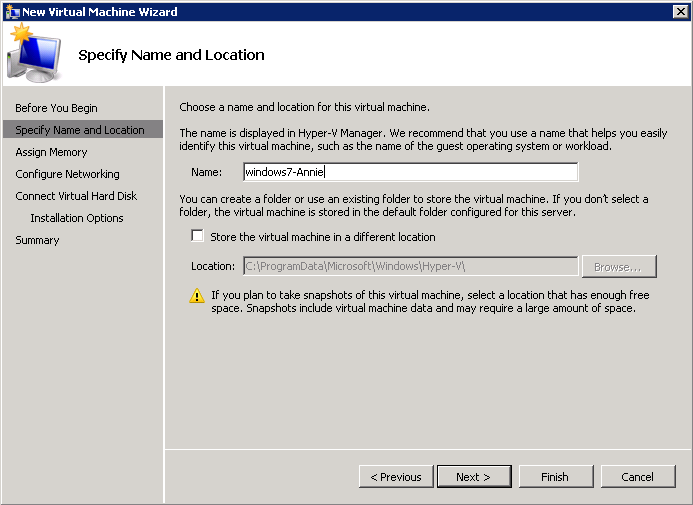693x505 pixels.
Task: Click inside the Name text field
Action: (410, 172)
